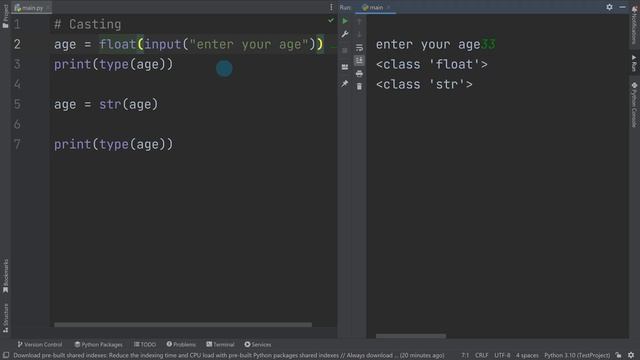Viewport: 640px width, 360px height.
Task: Click console output <class 'float'>
Action: 432,64
